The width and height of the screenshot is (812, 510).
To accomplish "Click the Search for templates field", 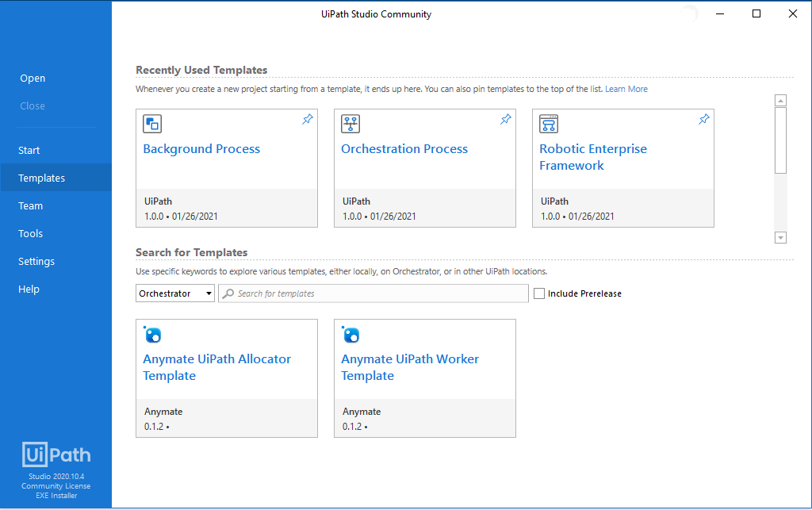I will (373, 293).
